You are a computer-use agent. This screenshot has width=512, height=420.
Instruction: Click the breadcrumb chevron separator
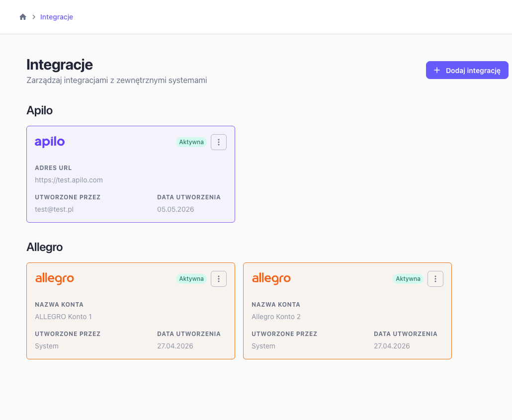(x=34, y=17)
